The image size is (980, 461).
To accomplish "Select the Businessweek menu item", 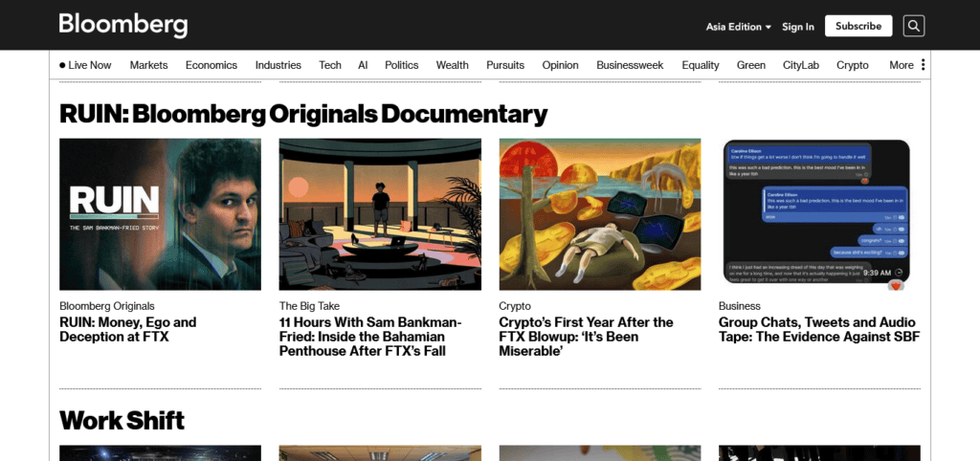I will (x=630, y=65).
